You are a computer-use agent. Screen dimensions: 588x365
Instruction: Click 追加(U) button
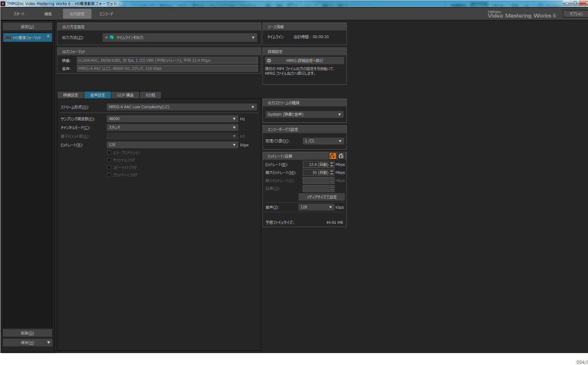point(27,27)
